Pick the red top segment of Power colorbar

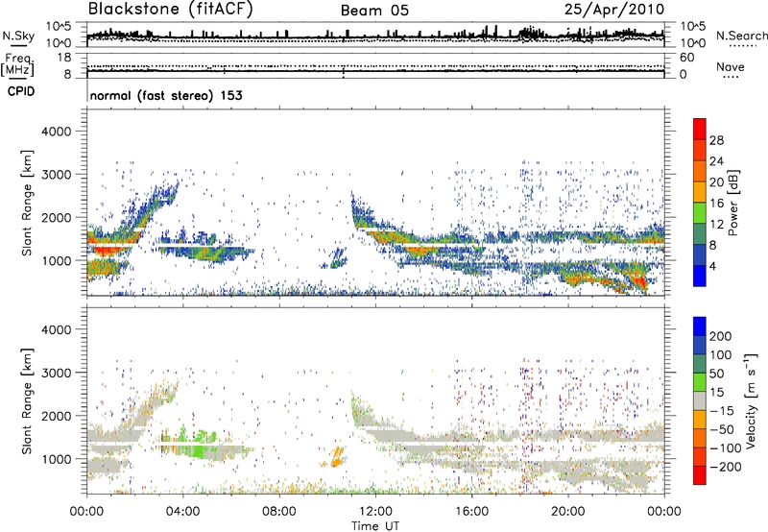(x=700, y=129)
